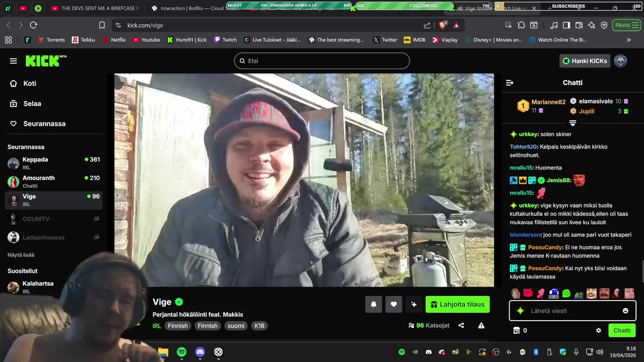
Task: Click taskbar volume speaker icon
Action: click(599, 352)
